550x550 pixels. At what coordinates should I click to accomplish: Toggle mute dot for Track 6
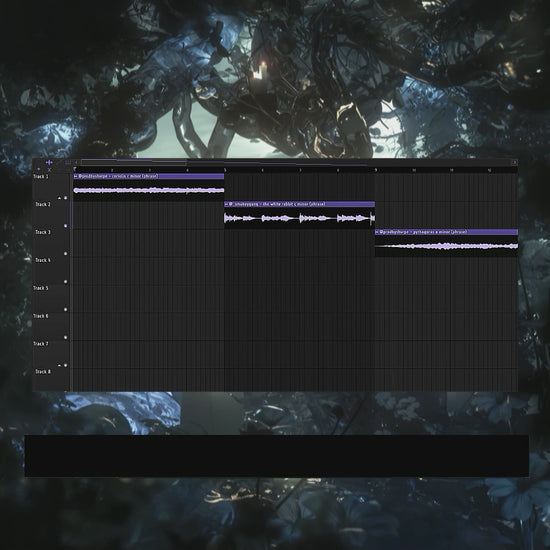click(66, 337)
